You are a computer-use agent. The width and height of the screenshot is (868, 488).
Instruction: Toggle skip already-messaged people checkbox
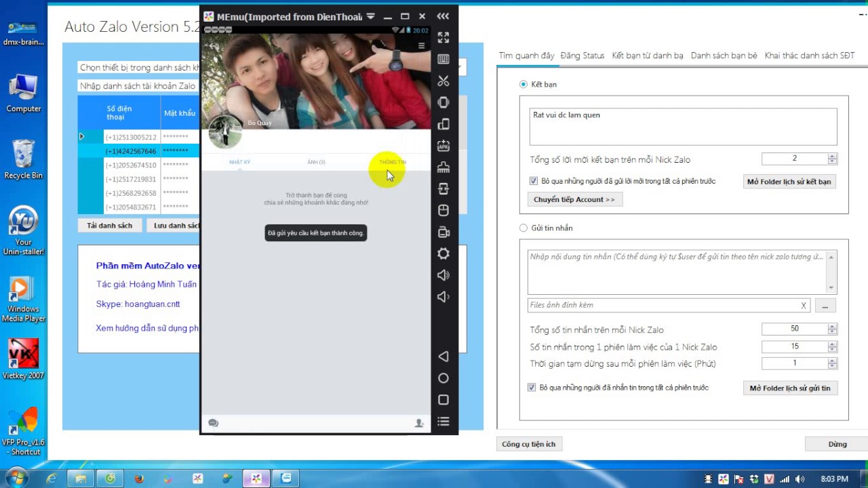532,388
